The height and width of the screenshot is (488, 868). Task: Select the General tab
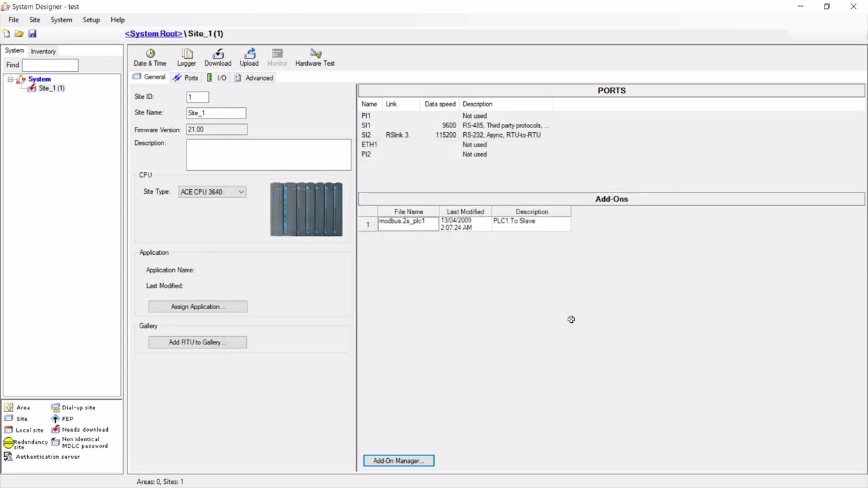coord(149,77)
